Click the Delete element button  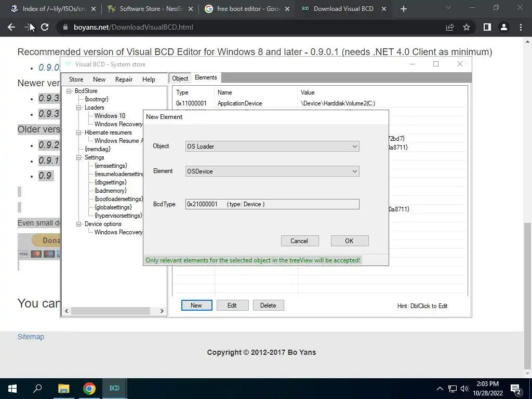click(269, 305)
